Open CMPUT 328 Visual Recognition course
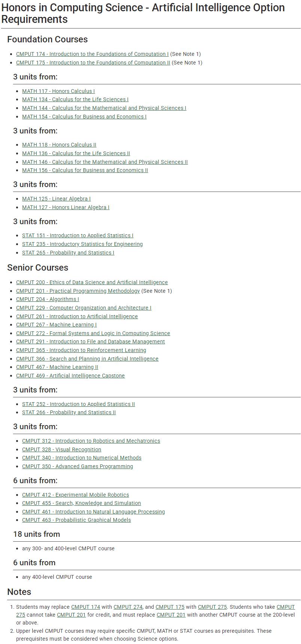Image resolution: width=301 pixels, height=644 pixels. (61, 449)
